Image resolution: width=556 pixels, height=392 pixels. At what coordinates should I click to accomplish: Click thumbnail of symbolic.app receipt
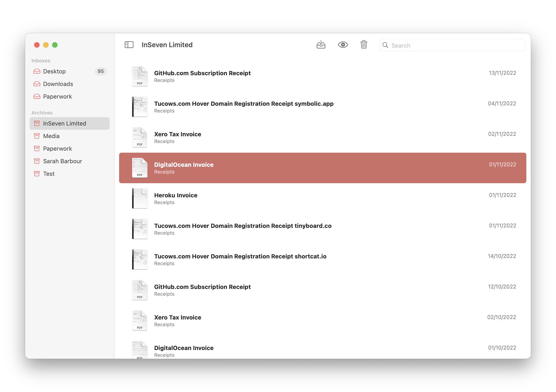pyautogui.click(x=140, y=107)
